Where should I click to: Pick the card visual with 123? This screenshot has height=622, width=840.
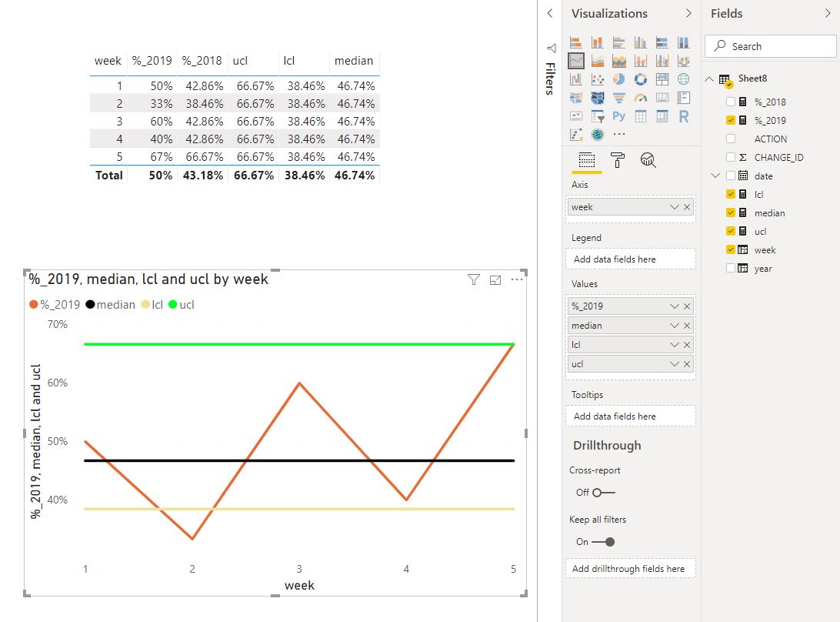[662, 98]
